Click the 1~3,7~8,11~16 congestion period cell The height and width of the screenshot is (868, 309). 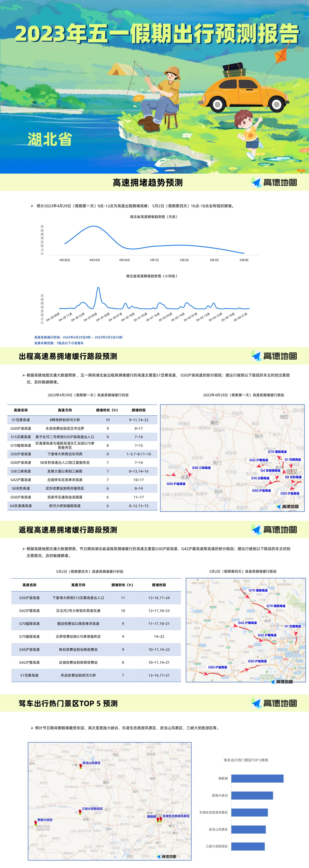point(139,454)
